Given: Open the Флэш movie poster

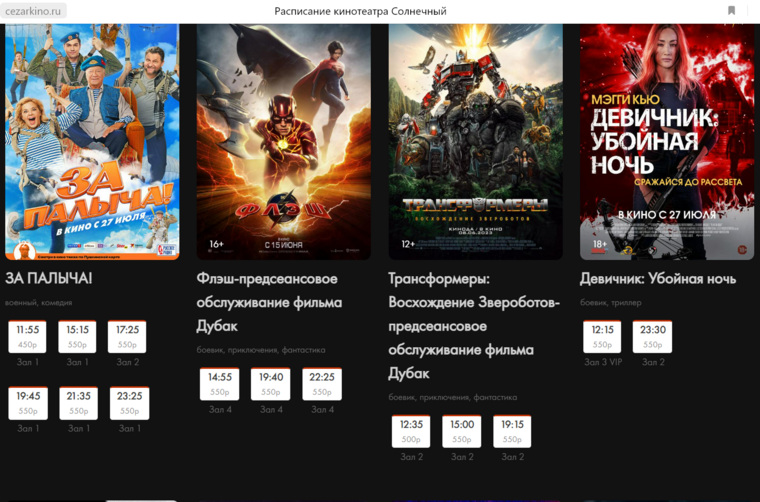Looking at the screenshot, I should [284, 141].
